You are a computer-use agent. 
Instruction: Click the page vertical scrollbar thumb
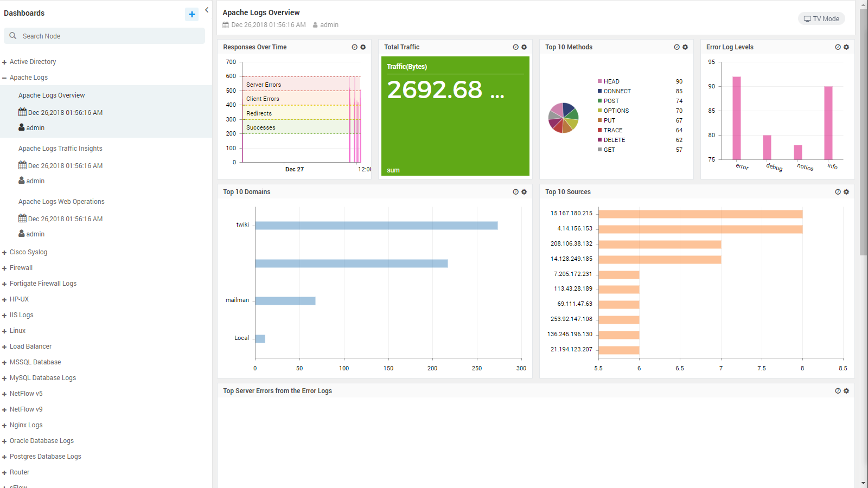pyautogui.click(x=864, y=132)
